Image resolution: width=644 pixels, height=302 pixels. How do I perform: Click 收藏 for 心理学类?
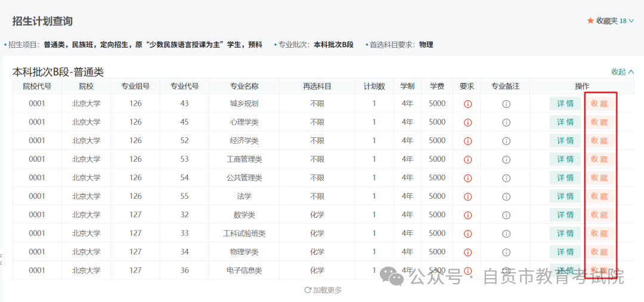[599, 122]
